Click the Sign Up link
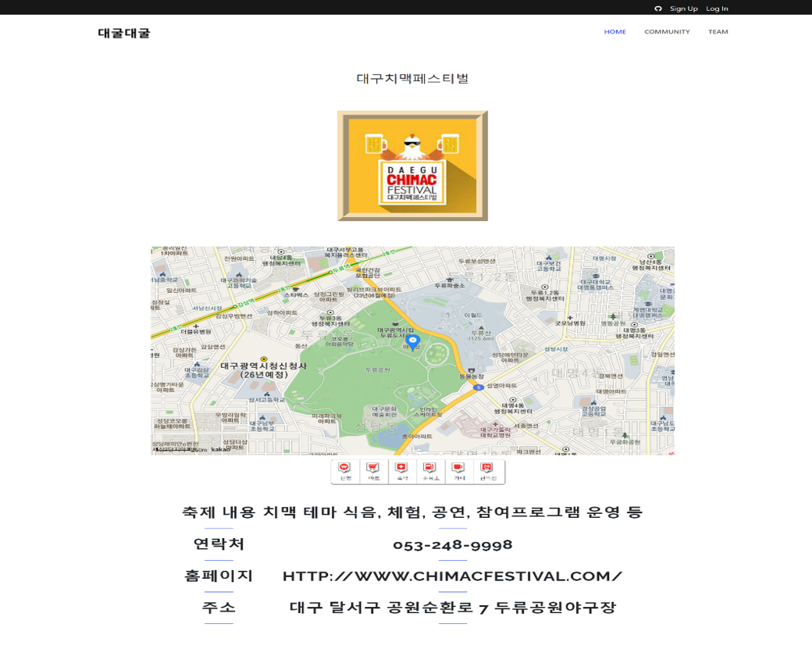 pyautogui.click(x=684, y=9)
